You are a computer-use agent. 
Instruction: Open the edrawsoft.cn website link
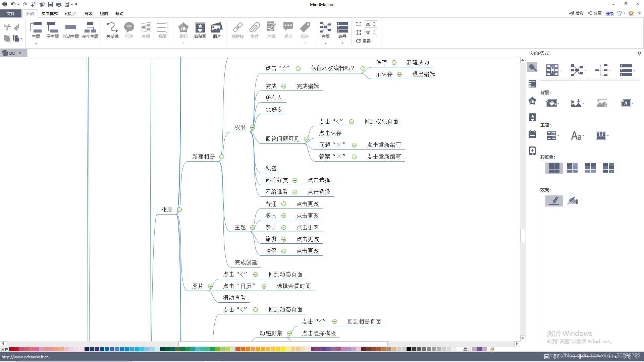click(25, 357)
